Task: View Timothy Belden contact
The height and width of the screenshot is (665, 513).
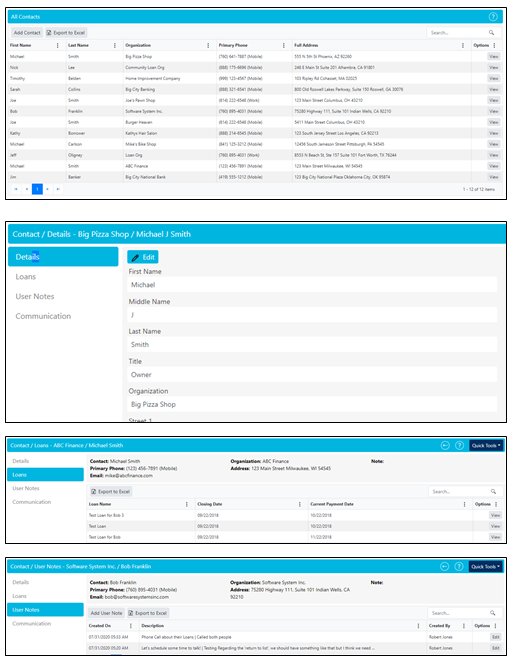Action: click(493, 78)
